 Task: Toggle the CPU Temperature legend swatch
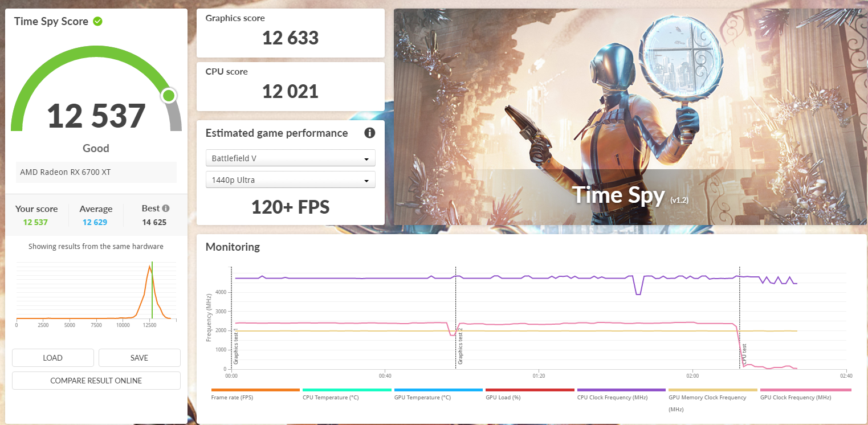pyautogui.click(x=347, y=390)
